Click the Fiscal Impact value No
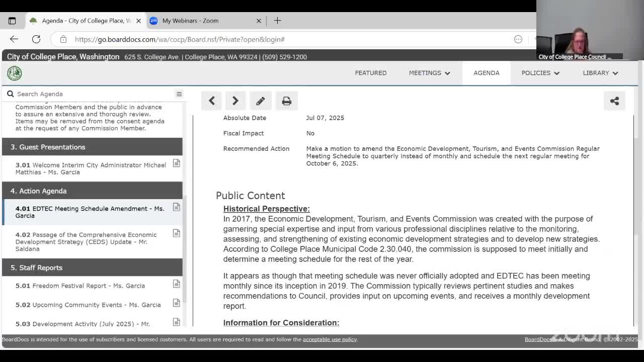 pyautogui.click(x=310, y=133)
